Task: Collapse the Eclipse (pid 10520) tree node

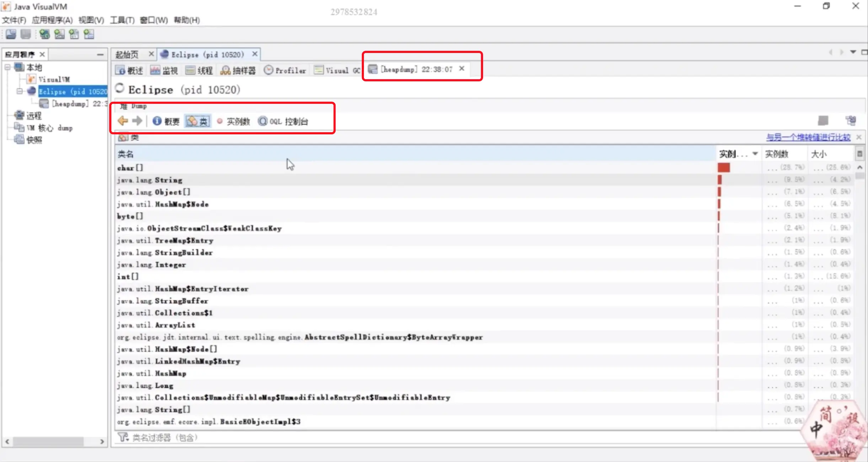Action: point(20,91)
